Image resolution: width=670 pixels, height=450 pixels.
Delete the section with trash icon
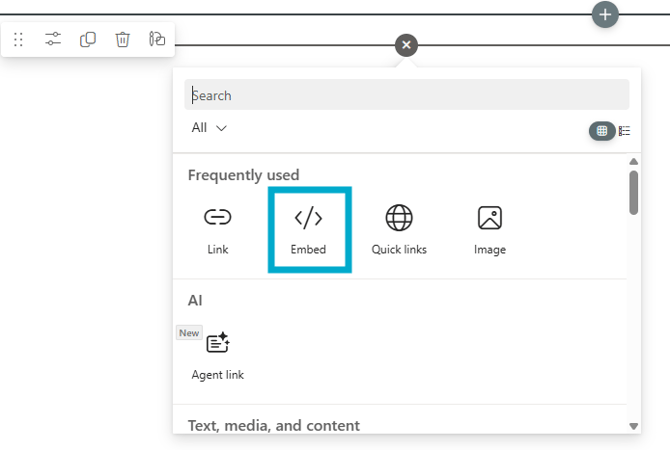pyautogui.click(x=122, y=40)
